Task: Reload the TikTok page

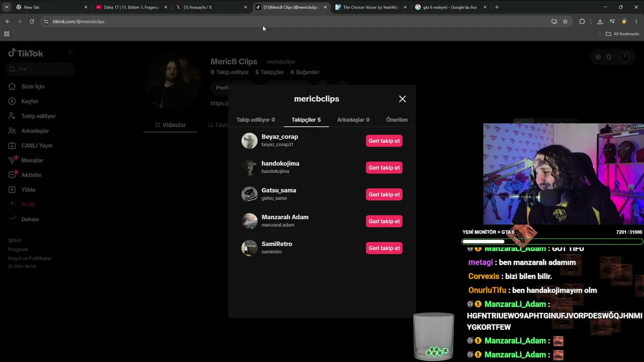Action: point(32,22)
